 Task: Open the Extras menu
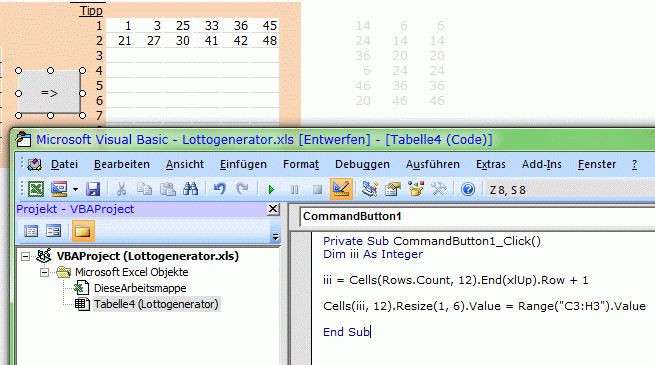point(491,165)
